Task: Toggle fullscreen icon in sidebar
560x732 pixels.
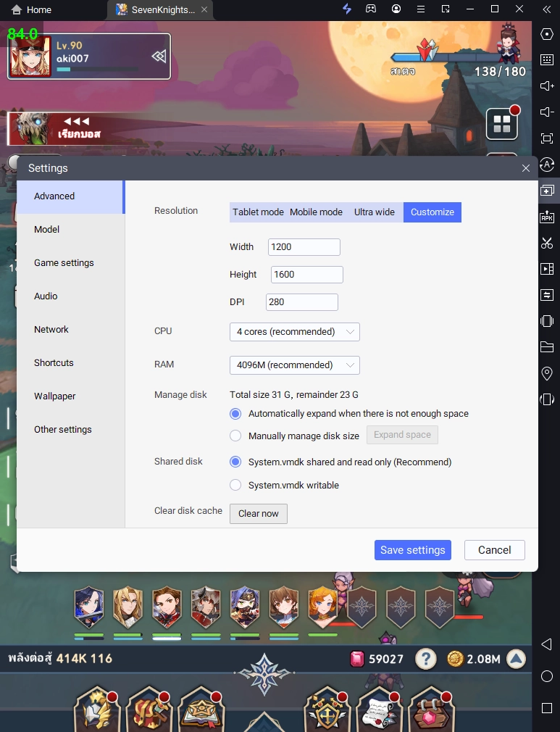Action: point(547,138)
